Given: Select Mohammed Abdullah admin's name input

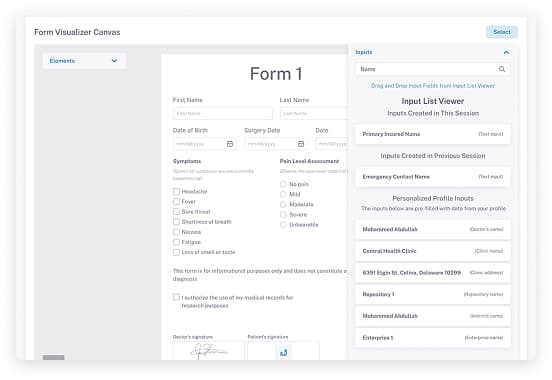Looking at the screenshot, I should click(433, 316).
